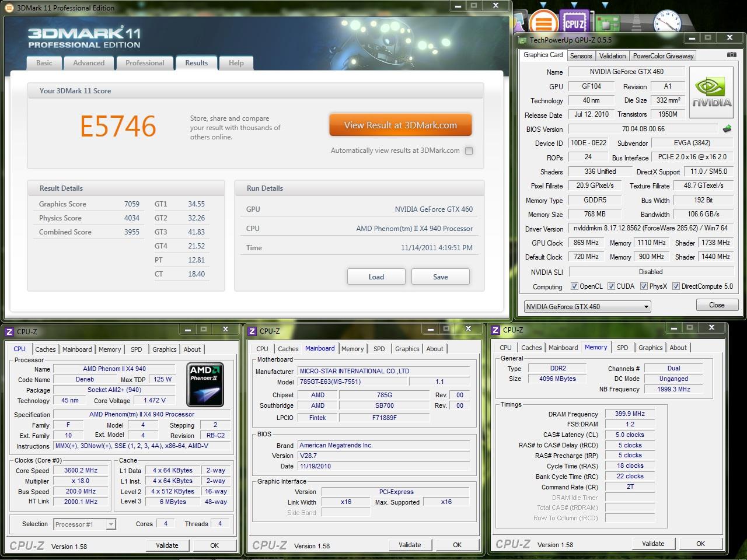Screen dimensions: 747x560
Task: Open Caches tab in the left CPU-Z window
Action: (x=46, y=349)
